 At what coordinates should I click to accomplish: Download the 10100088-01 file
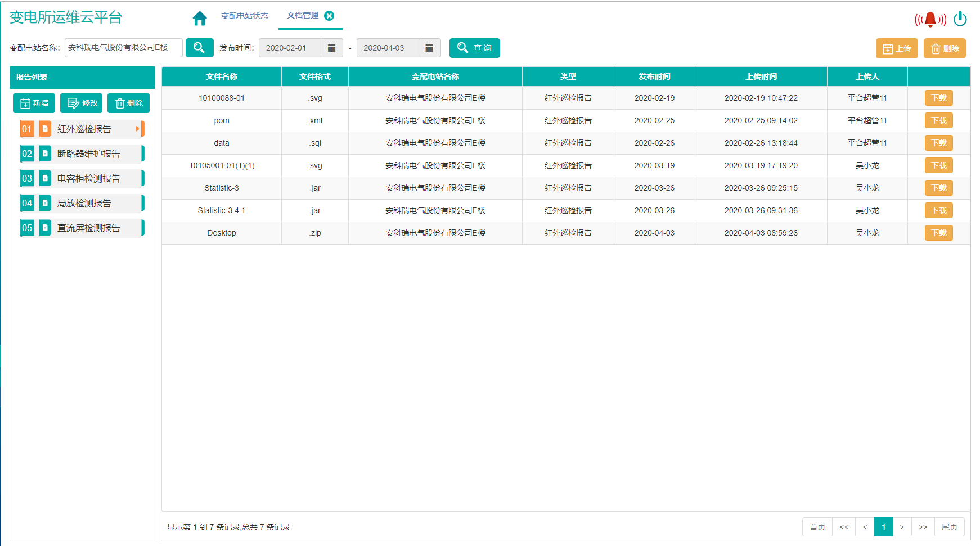pyautogui.click(x=939, y=98)
